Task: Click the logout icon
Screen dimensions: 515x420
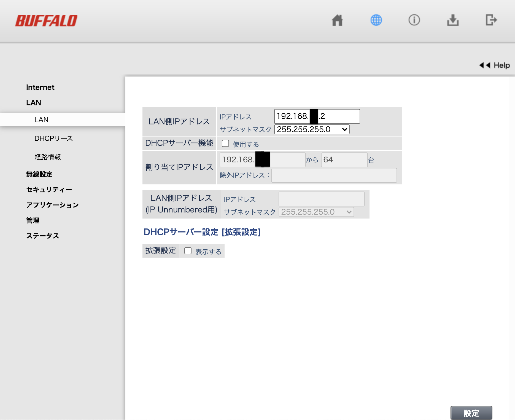Action: pyautogui.click(x=492, y=20)
